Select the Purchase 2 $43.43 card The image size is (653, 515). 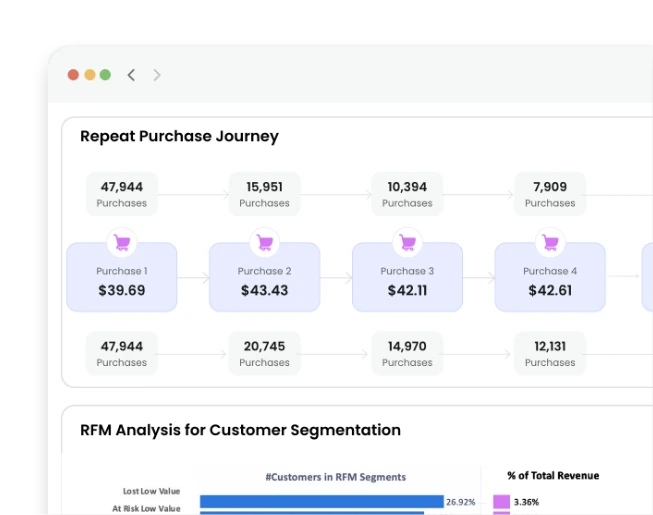(x=264, y=277)
